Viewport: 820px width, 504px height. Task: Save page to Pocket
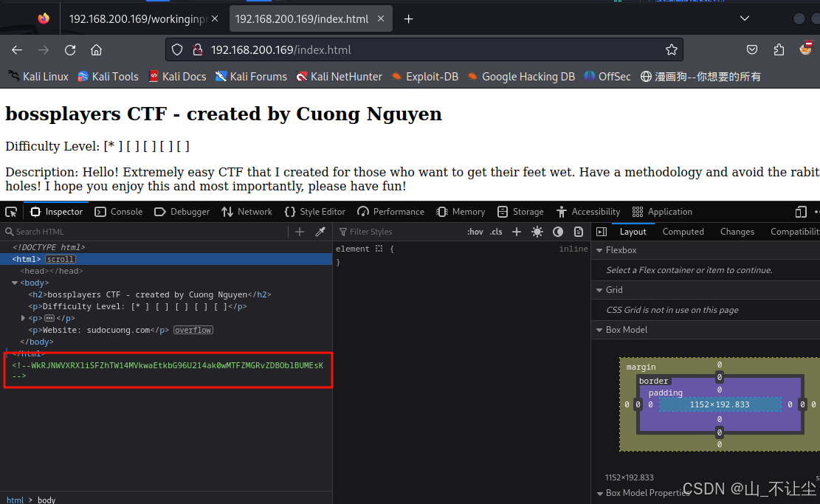(x=752, y=49)
